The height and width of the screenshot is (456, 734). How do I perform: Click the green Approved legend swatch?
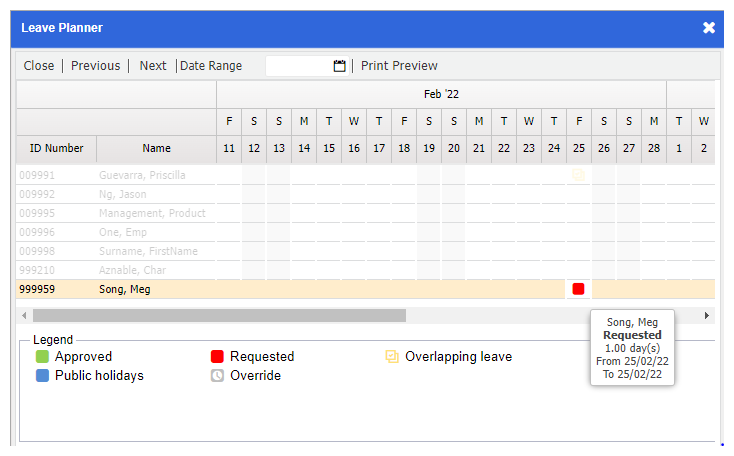(42, 357)
